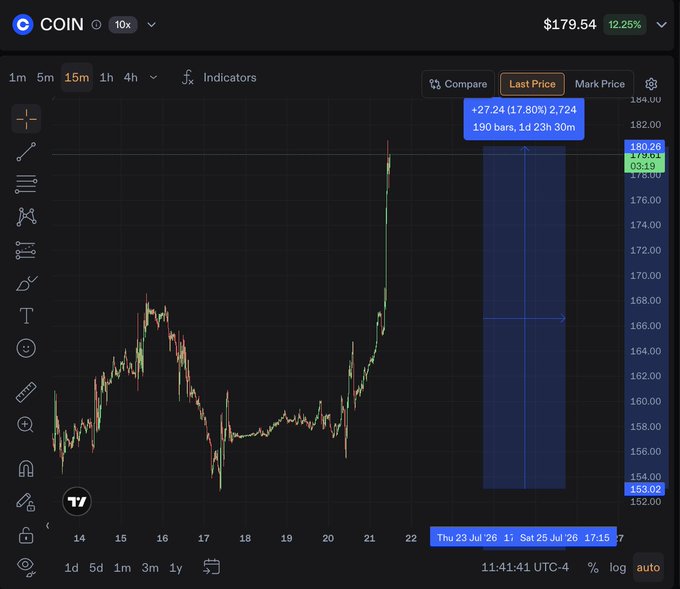Switch to Mark Price view
The image size is (680, 589).
(600, 84)
